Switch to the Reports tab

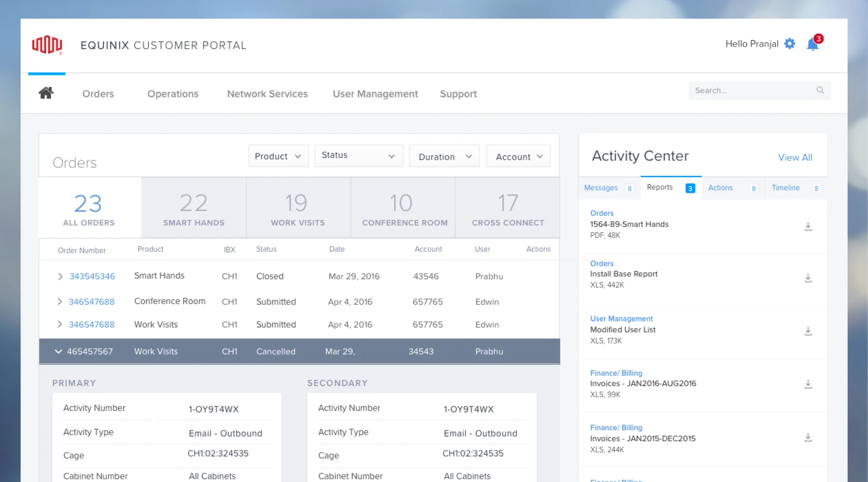coord(671,188)
